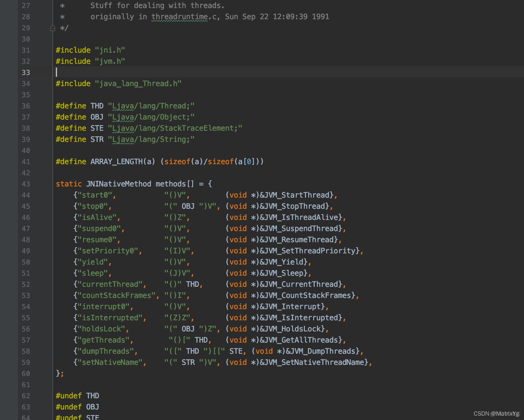Click the JVM_IsInterrupted function reference
This screenshot has height=420, width=524.
point(301,318)
